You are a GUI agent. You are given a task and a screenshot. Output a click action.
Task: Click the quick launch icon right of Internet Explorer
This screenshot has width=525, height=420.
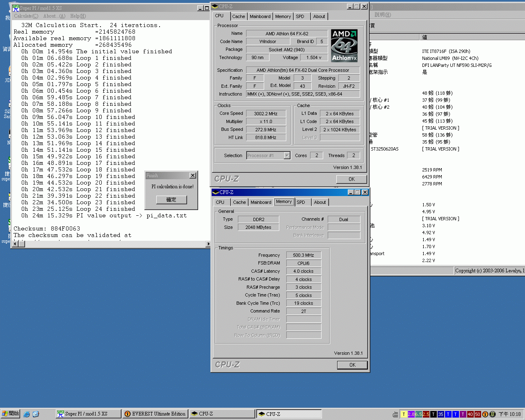point(36,414)
